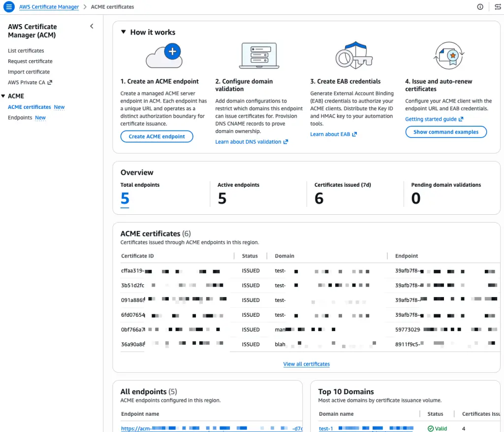Collapse the How it works section
The height and width of the screenshot is (432, 504).
point(124,32)
